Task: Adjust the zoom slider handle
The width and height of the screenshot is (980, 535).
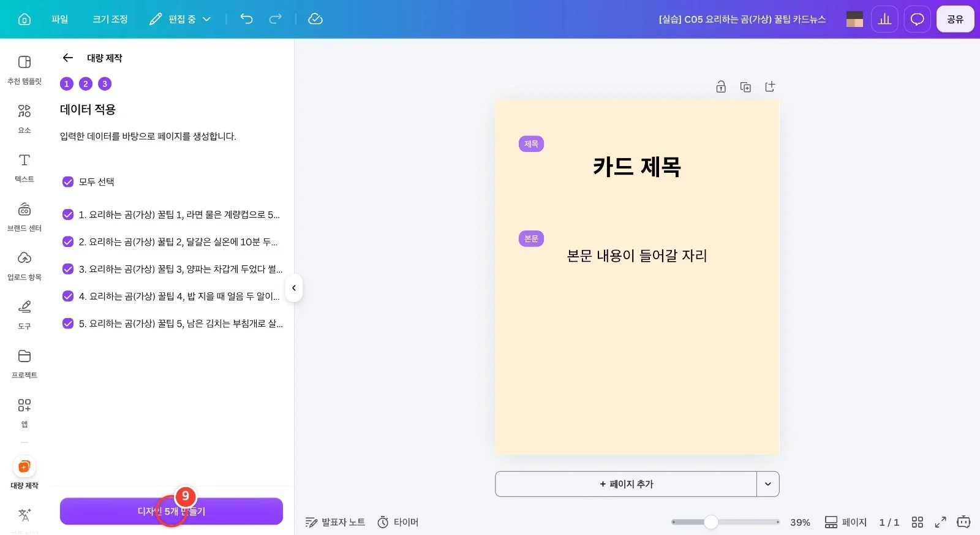Action: click(710, 522)
